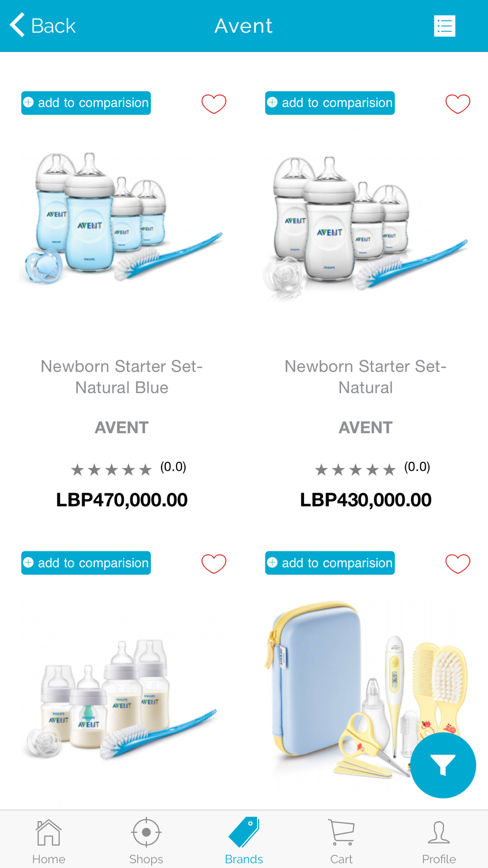Viewport: 488px width, 868px height.
Task: Rate the Natural Blue set stars
Action: (x=111, y=470)
